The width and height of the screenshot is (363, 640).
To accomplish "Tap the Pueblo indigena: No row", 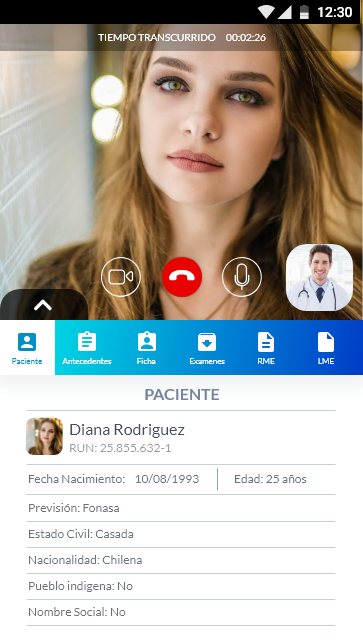I will click(x=181, y=587).
